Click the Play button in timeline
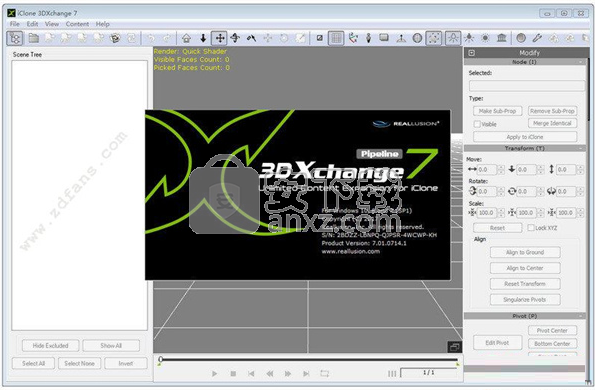Screen dimensions: 595x392 click(214, 374)
